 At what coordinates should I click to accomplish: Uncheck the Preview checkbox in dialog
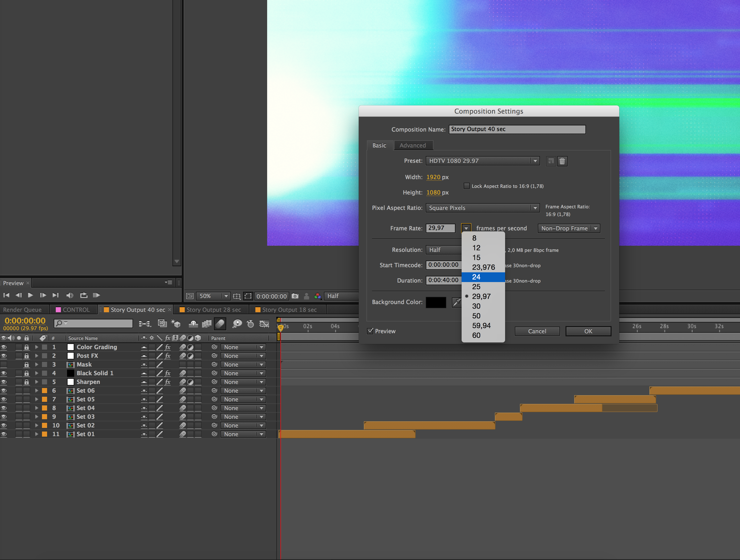tap(370, 331)
